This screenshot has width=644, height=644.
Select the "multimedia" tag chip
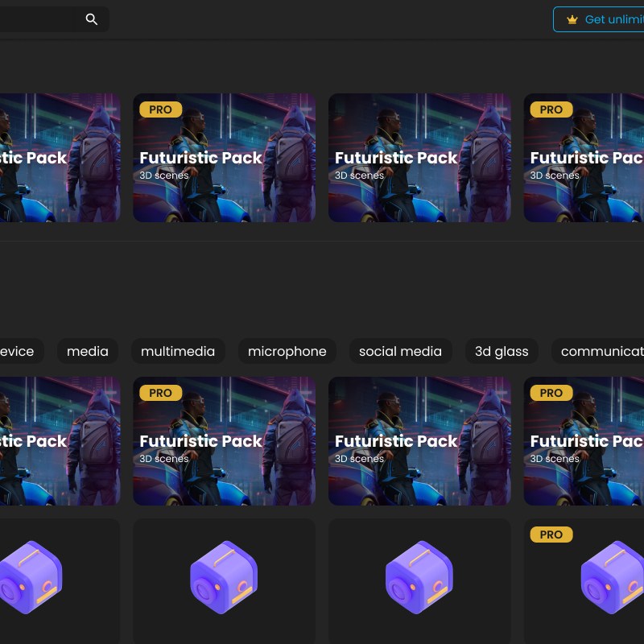point(178,351)
